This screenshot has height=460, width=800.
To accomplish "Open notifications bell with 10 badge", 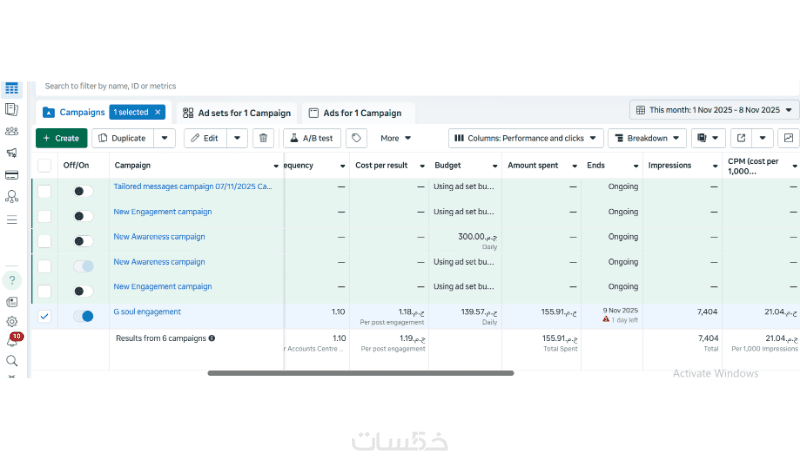I will pyautogui.click(x=12, y=340).
